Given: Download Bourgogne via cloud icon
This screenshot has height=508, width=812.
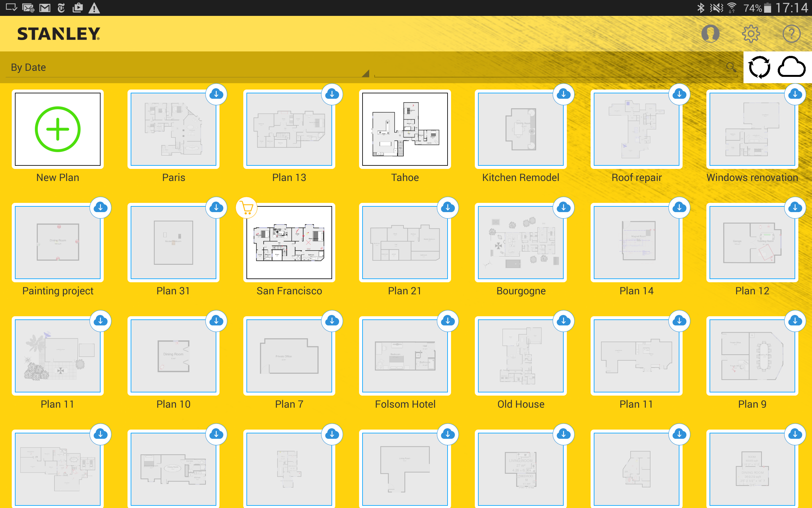Looking at the screenshot, I should [x=564, y=207].
